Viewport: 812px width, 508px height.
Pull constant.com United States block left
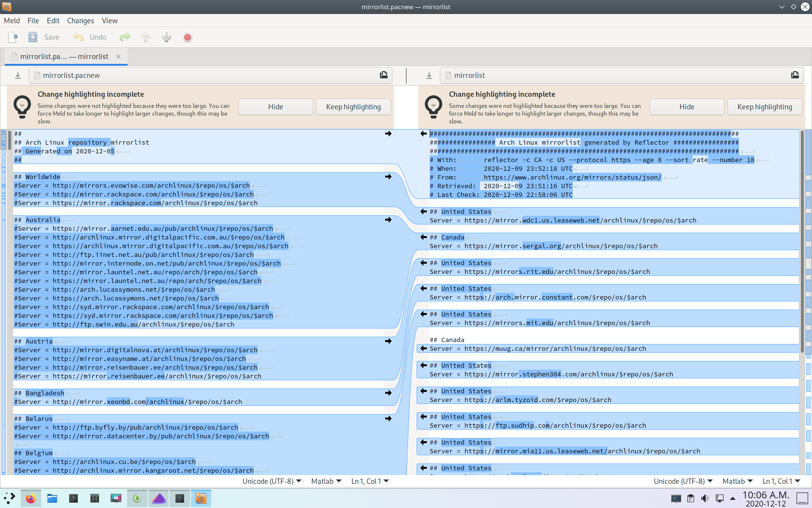pyautogui.click(x=423, y=288)
